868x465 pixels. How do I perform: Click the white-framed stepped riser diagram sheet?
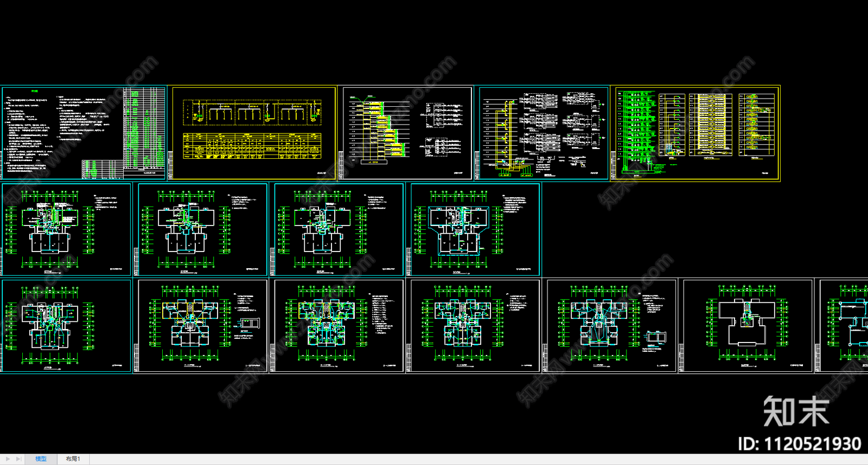(x=407, y=133)
